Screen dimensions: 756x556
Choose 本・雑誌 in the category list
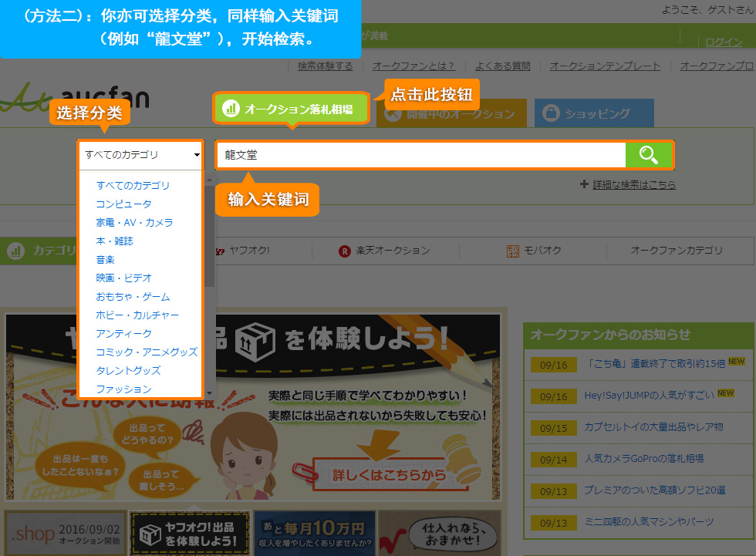pos(114,241)
